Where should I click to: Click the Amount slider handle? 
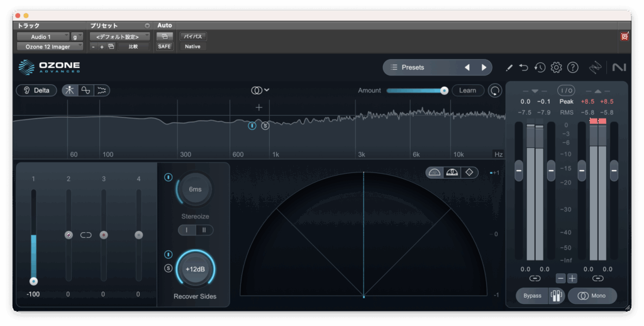[x=444, y=90]
